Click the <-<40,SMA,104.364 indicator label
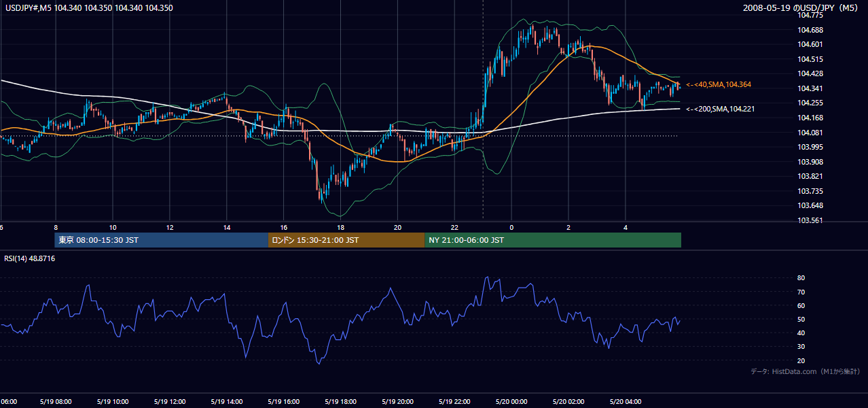 [x=719, y=84]
